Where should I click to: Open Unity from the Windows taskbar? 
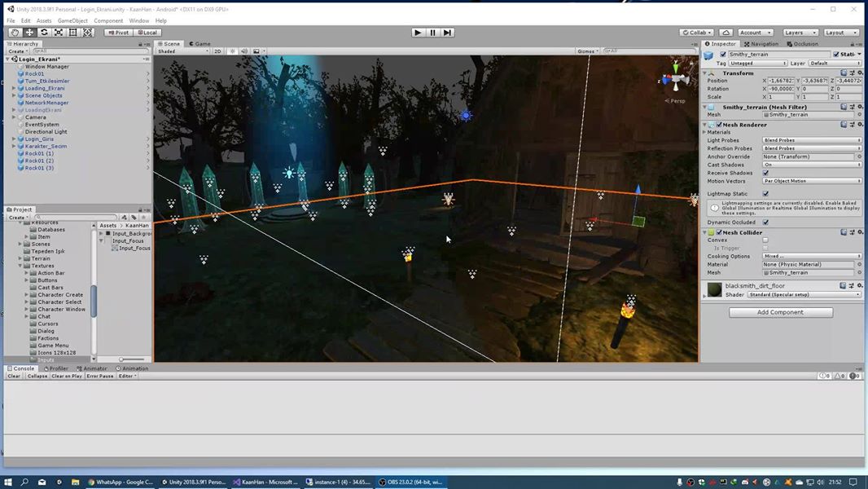[194, 482]
